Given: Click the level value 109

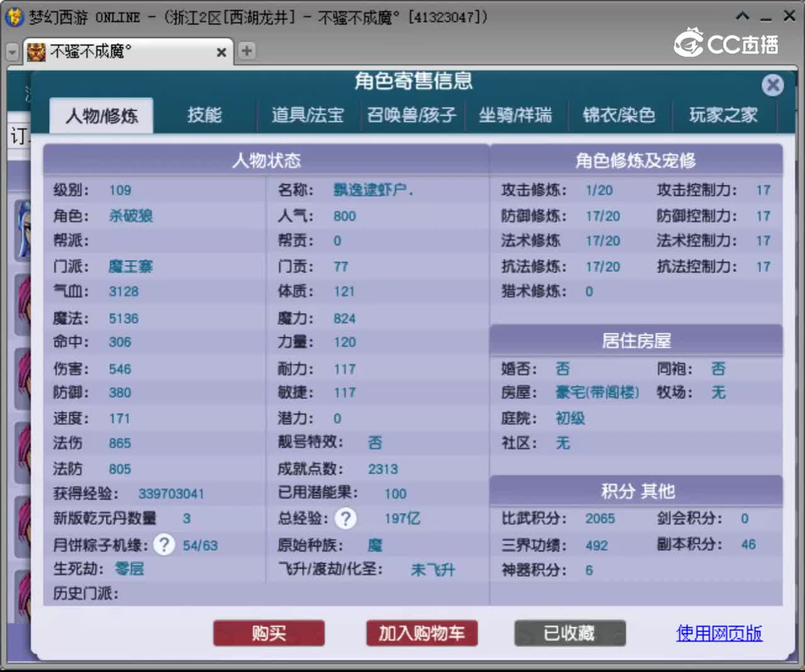Looking at the screenshot, I should (x=120, y=190).
